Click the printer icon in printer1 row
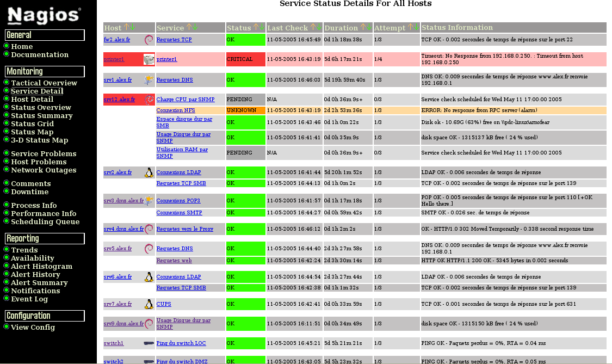612x364 pixels. [149, 59]
